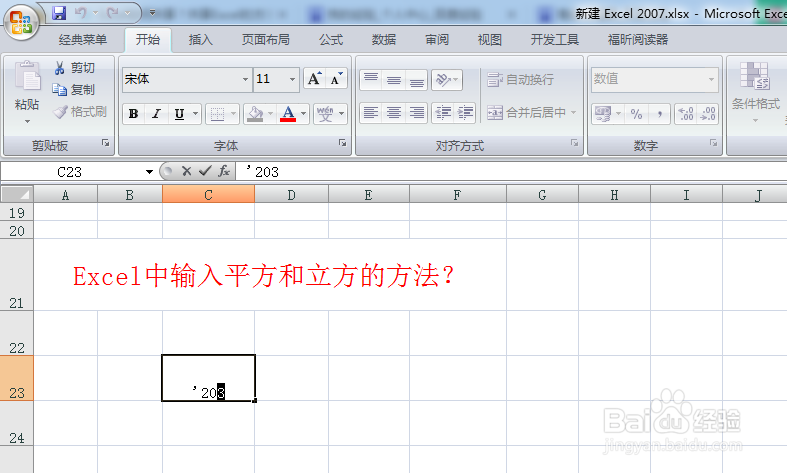Center text horizontally
787x473 pixels.
394,113
